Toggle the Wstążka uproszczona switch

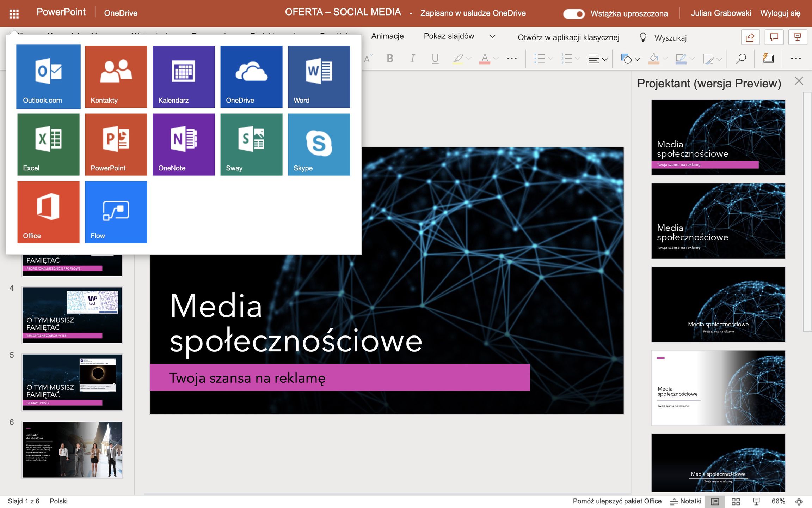[x=574, y=14]
